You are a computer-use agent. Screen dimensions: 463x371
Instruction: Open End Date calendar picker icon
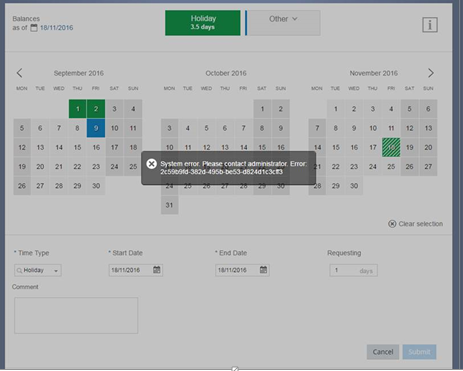(x=263, y=270)
